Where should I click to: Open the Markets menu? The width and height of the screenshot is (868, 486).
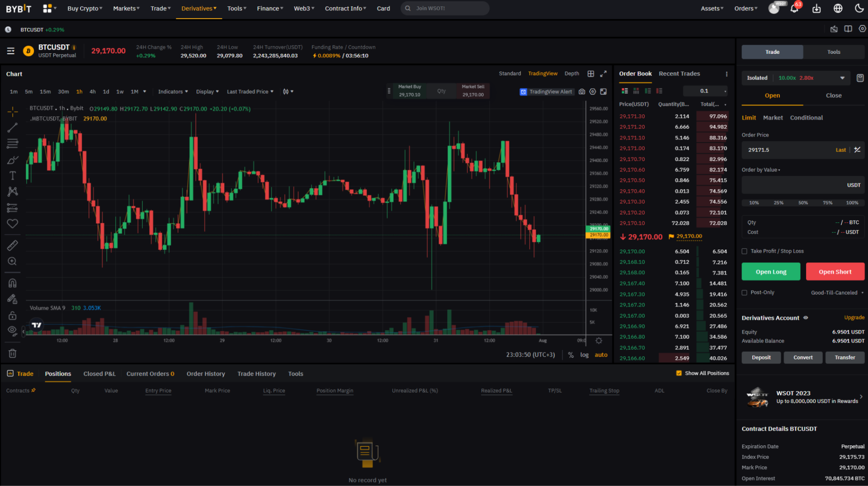[126, 9]
